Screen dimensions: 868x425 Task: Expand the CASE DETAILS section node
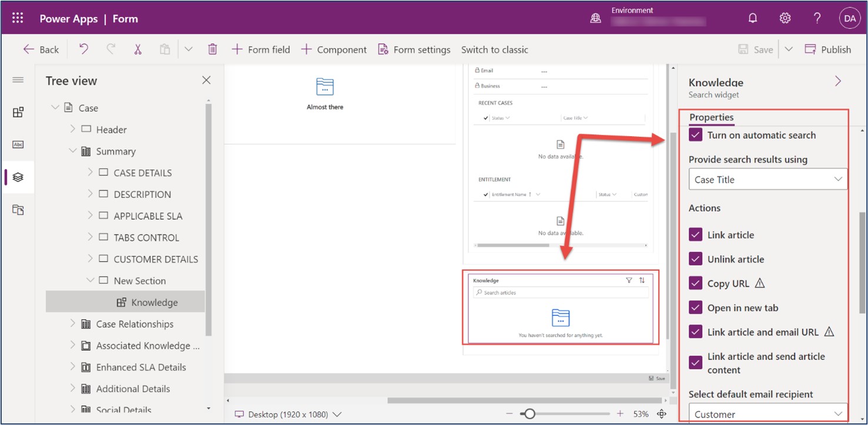point(90,173)
